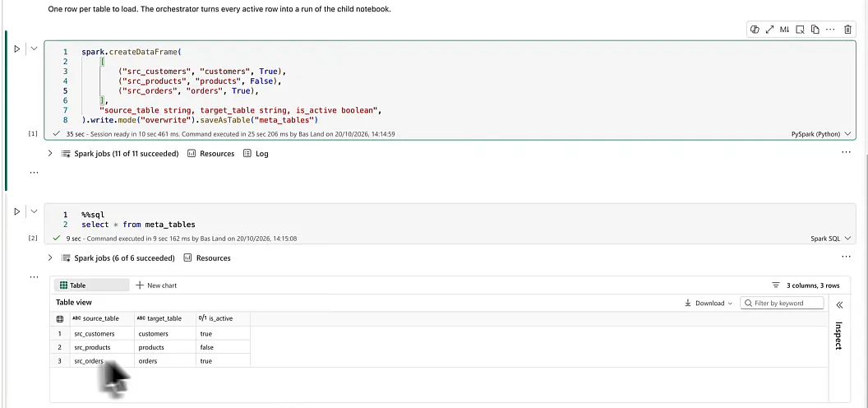Select the src_products cell
The width and height of the screenshot is (868, 408).
tap(102, 348)
